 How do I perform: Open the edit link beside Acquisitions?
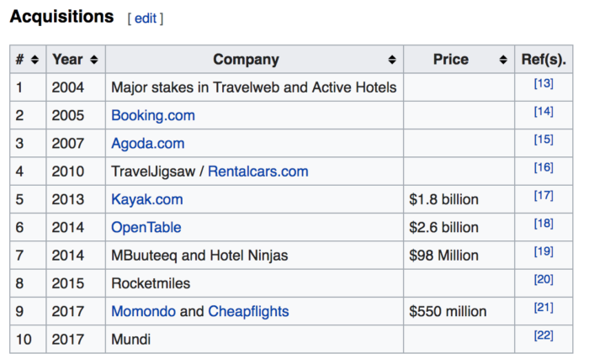tap(146, 18)
